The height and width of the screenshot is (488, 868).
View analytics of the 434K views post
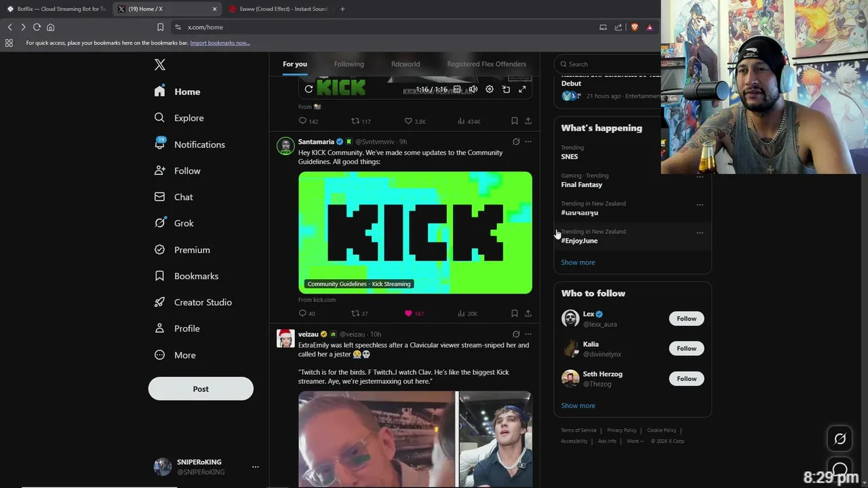pyautogui.click(x=469, y=121)
